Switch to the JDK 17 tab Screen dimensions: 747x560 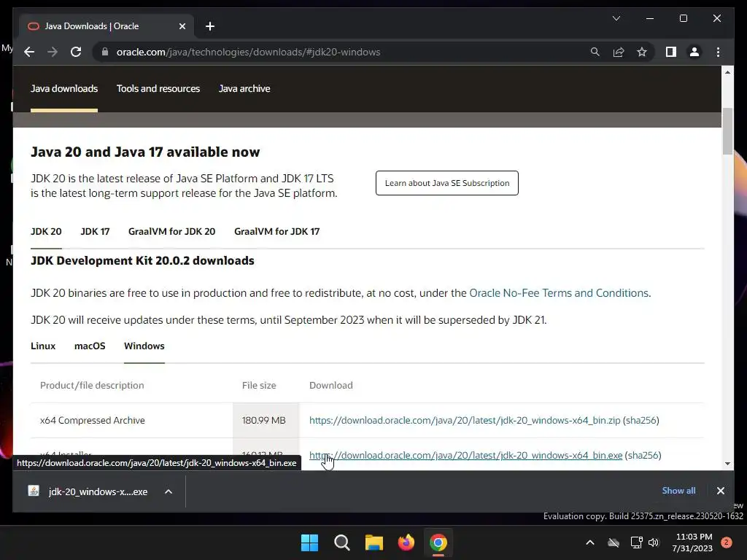click(95, 231)
